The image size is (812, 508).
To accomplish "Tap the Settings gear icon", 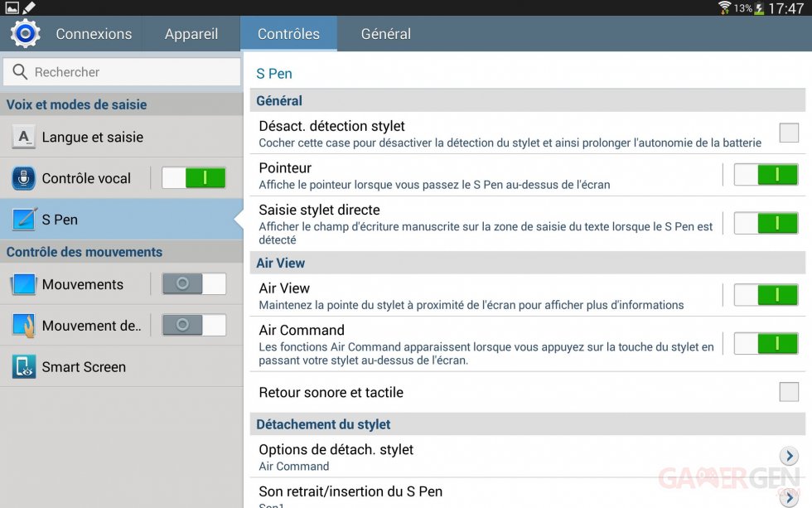I will pos(25,34).
